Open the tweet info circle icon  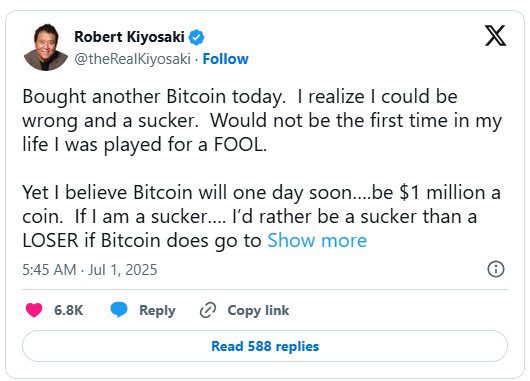click(x=496, y=269)
